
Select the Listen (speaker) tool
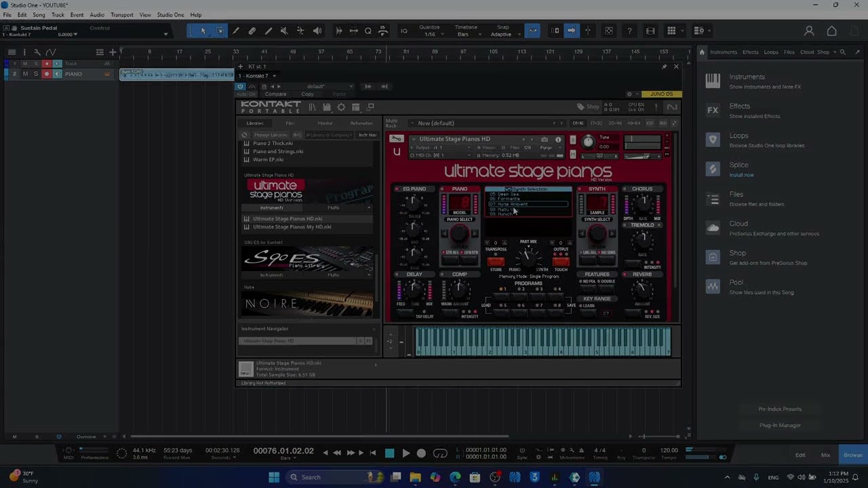(x=317, y=31)
